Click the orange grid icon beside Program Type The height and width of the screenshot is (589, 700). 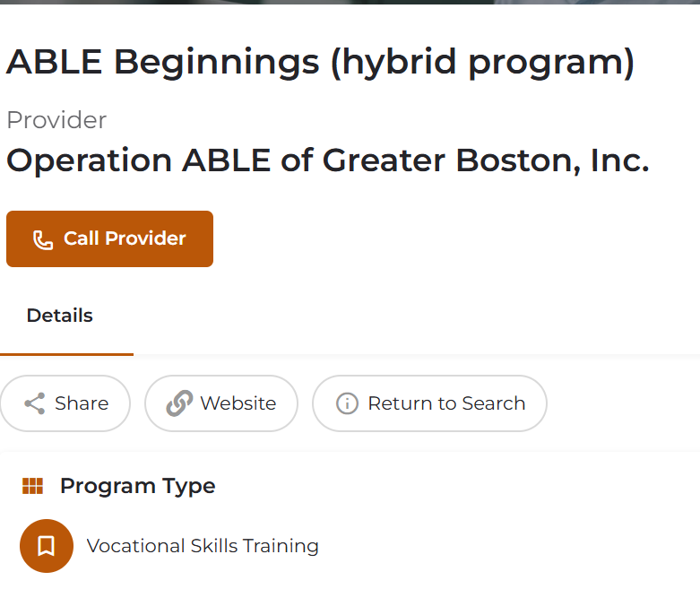tap(32, 486)
